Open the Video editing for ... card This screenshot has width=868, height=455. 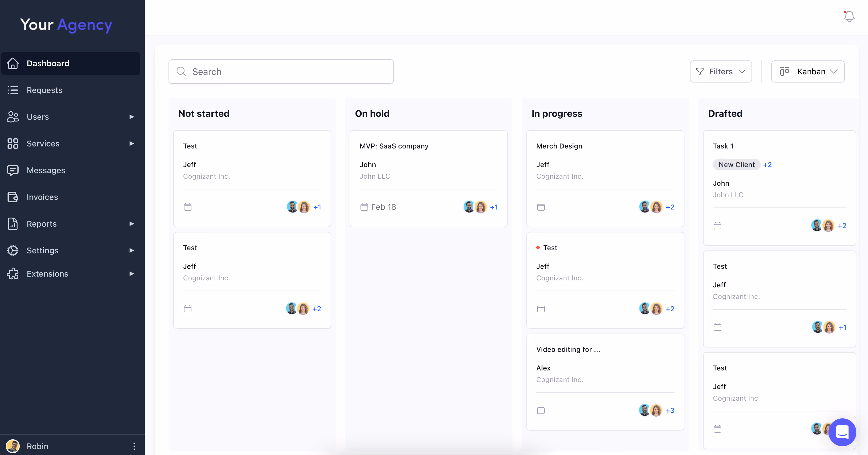tap(605, 382)
